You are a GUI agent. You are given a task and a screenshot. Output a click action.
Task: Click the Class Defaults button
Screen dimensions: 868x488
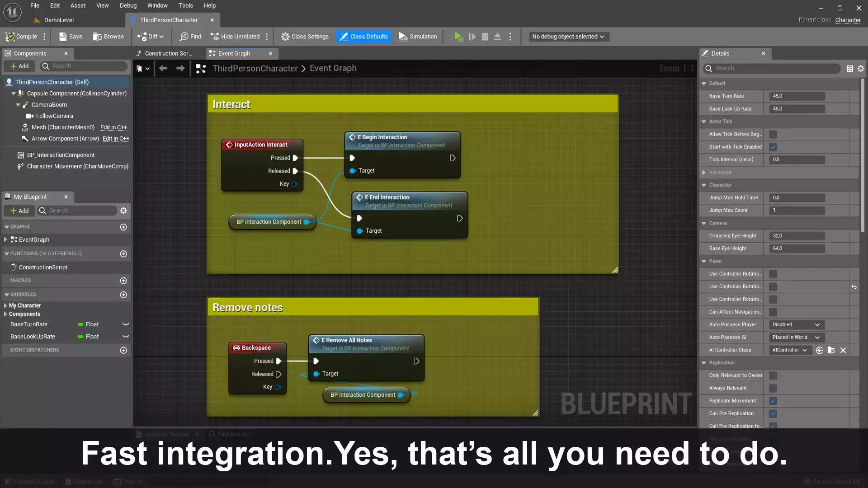364,37
